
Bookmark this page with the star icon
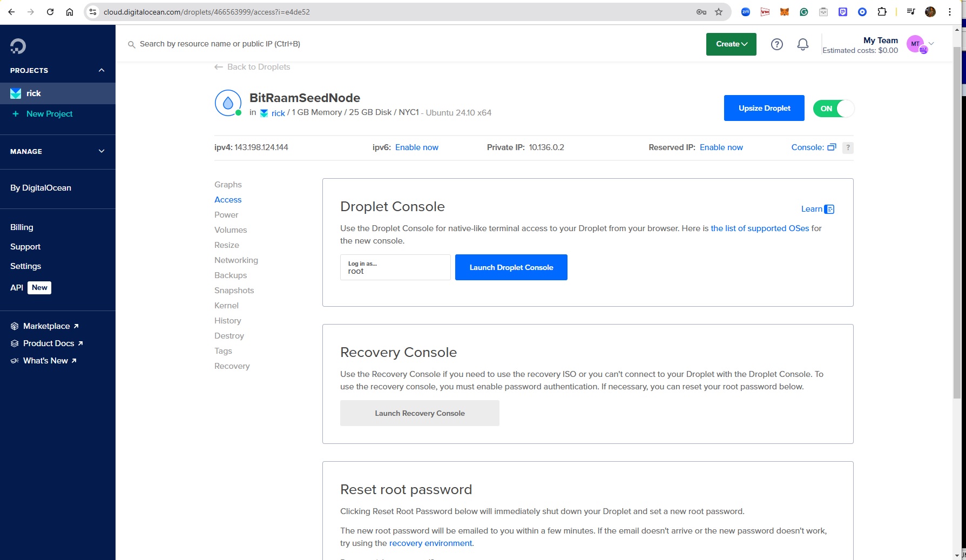click(x=719, y=12)
